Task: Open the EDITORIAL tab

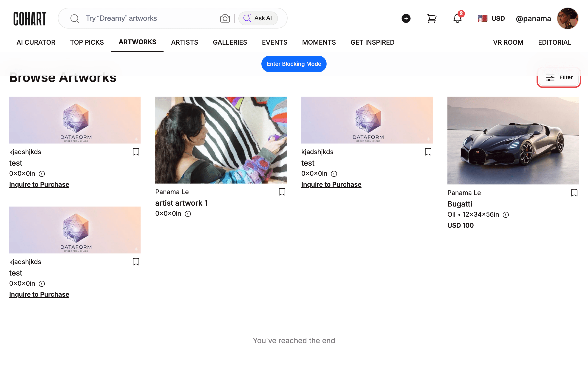Action: tap(555, 42)
